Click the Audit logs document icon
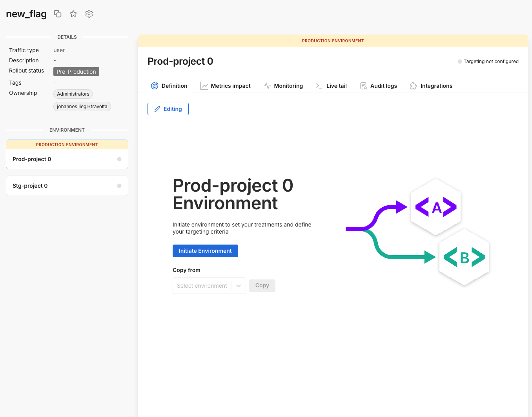The image size is (532, 417). (363, 86)
